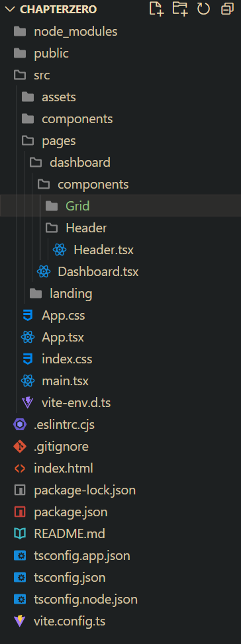Collapse the CHAPTERZERO explorer section chevron

(x=10, y=9)
